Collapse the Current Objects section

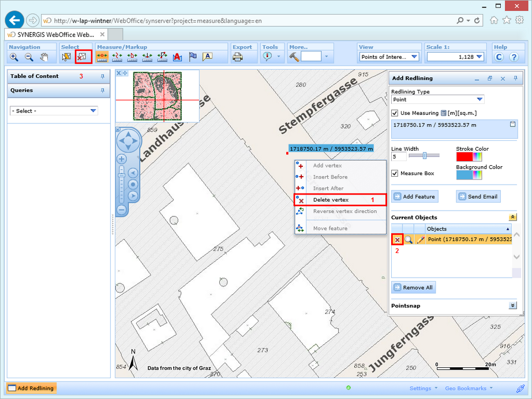(512, 217)
